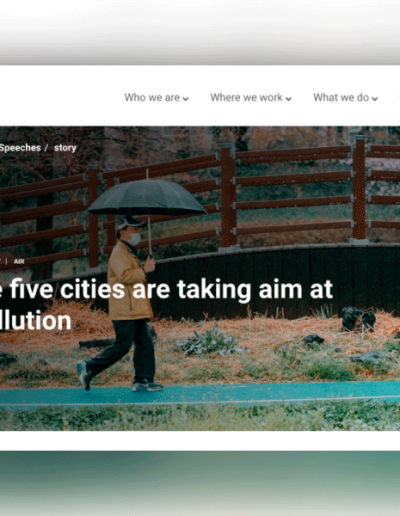The height and width of the screenshot is (516, 400).
Task: Click the vertical divider left of AIR
Action: point(6,261)
